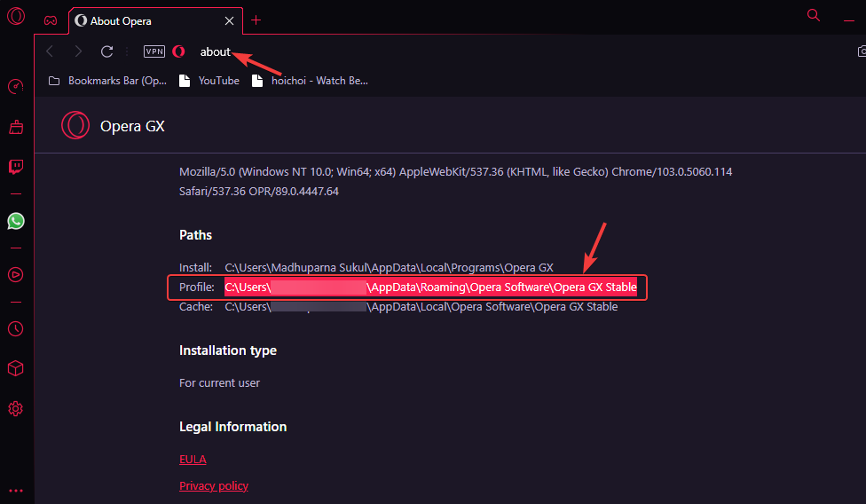Viewport: 866px width, 504px height.
Task: Open GX Control speedometer icon
Action: [x=15, y=87]
